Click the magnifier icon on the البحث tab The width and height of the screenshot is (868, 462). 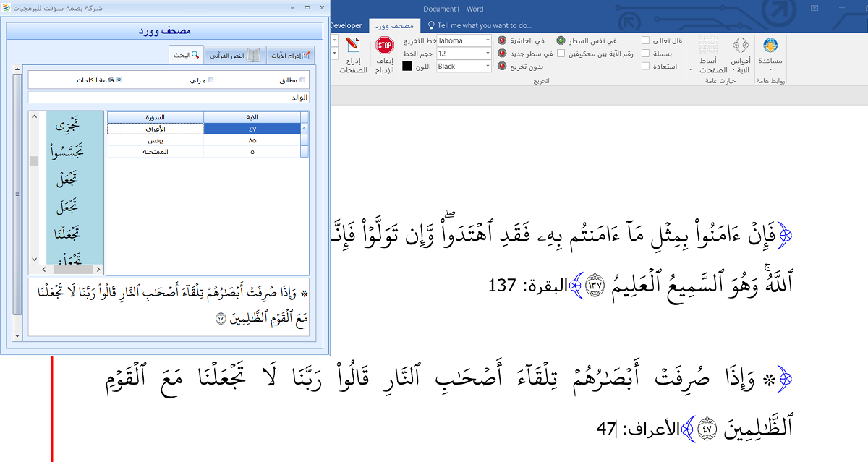[x=195, y=55]
